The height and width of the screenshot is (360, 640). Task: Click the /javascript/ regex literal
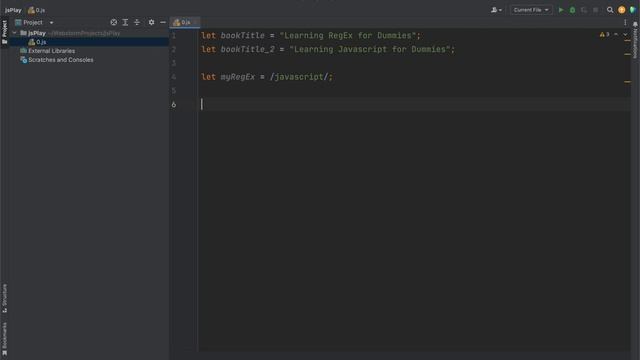(x=299, y=77)
